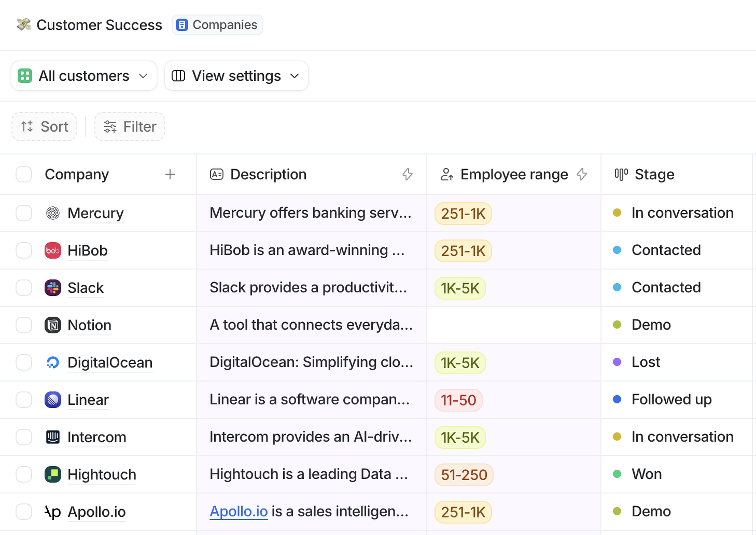Open In conversation stage for Mercury
Viewport: 756px width, 535px height.
tap(682, 213)
